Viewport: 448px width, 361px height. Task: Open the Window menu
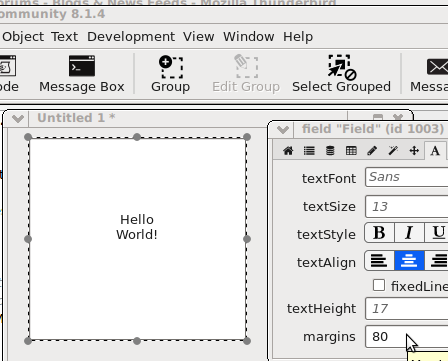pyautogui.click(x=249, y=37)
